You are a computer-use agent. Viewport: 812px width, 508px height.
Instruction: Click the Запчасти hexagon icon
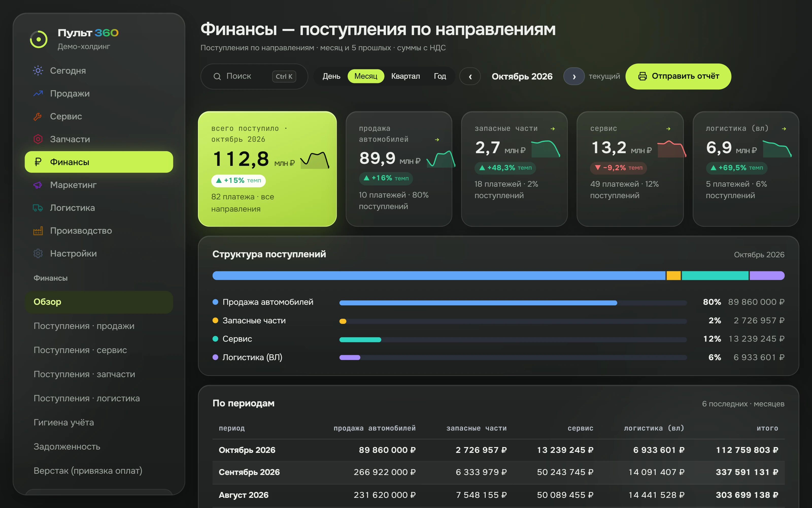click(38, 139)
